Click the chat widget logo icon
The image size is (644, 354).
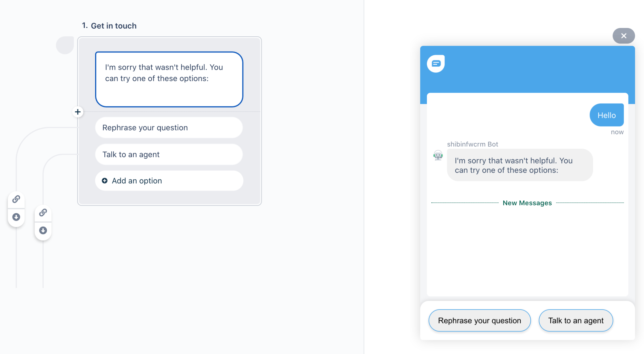436,63
